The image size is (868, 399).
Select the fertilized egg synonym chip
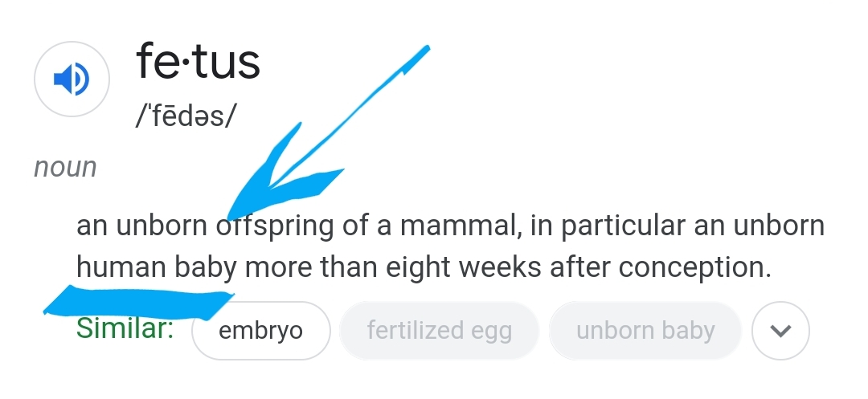(x=439, y=331)
